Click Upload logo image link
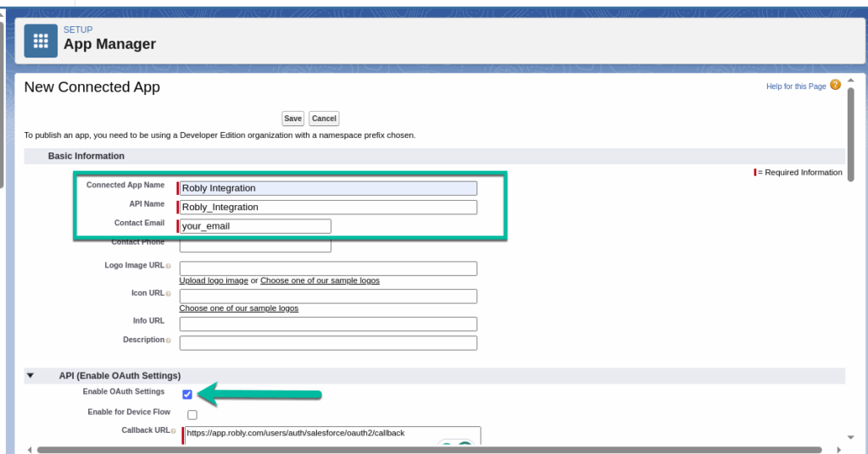Image resolution: width=868 pixels, height=454 pixels. [214, 280]
